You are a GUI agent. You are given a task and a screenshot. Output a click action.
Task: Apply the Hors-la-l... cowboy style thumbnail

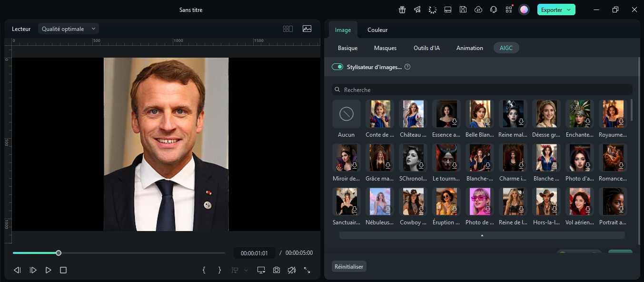click(x=546, y=201)
